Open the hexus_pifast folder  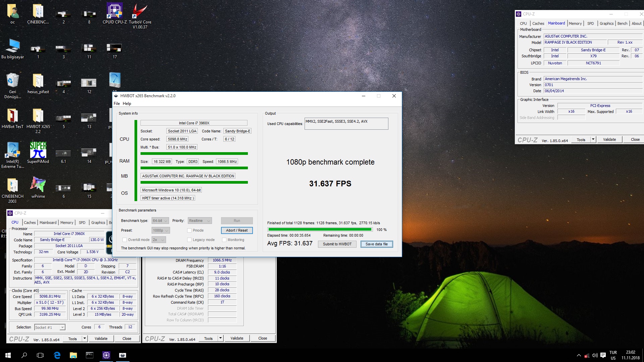tap(38, 83)
